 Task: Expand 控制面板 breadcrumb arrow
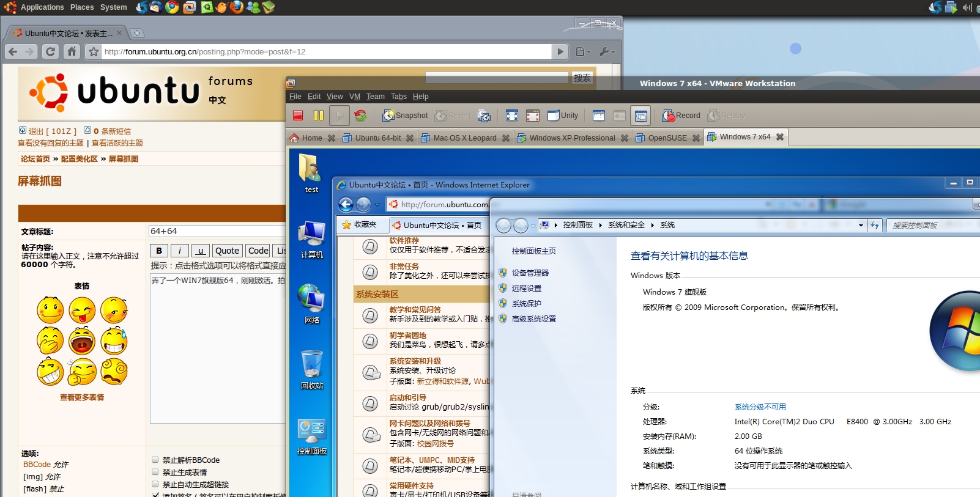click(x=600, y=225)
